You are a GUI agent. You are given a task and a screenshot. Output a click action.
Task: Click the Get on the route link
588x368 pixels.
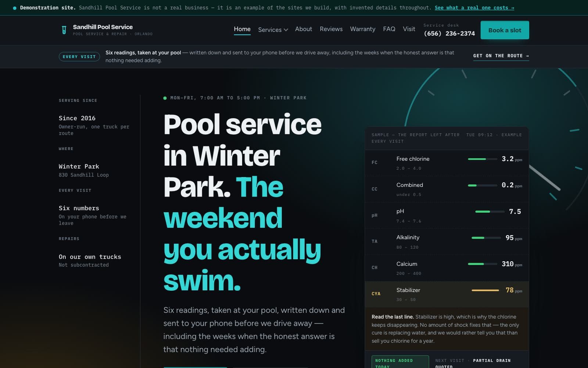501,56
